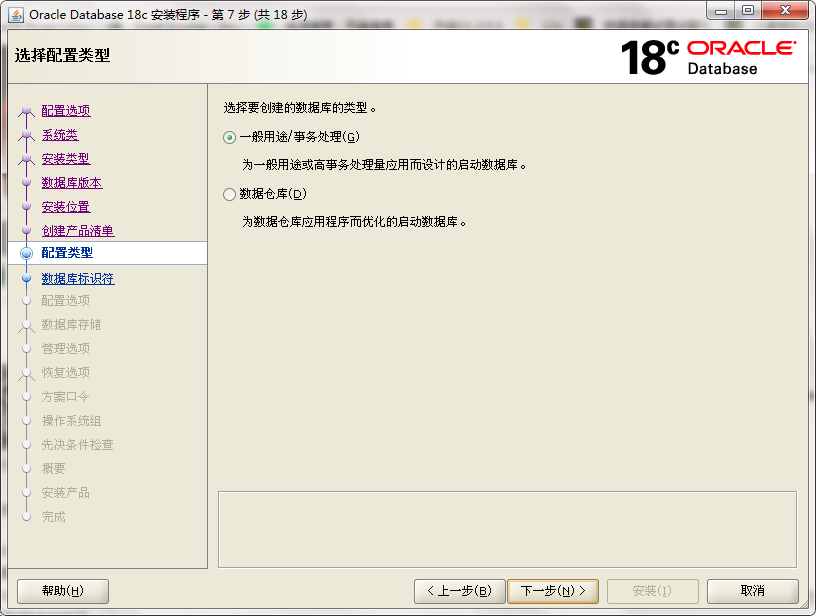Open help with 帮助(H) button

point(63,591)
